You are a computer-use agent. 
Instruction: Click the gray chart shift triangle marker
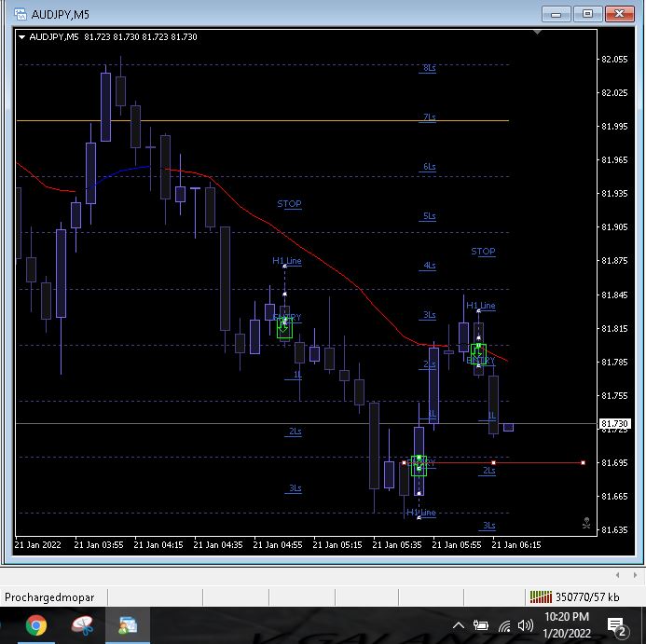[537, 32]
